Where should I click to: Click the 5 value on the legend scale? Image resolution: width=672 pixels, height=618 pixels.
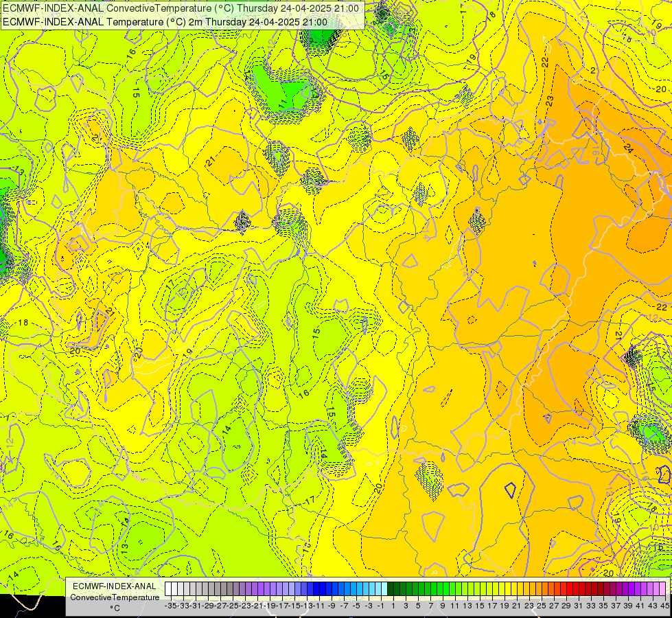pos(418,606)
